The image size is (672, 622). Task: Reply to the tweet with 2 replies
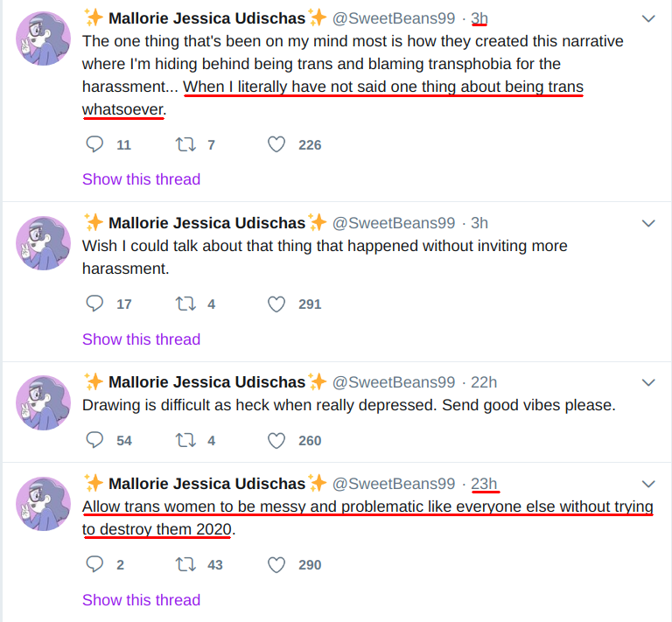(x=94, y=564)
